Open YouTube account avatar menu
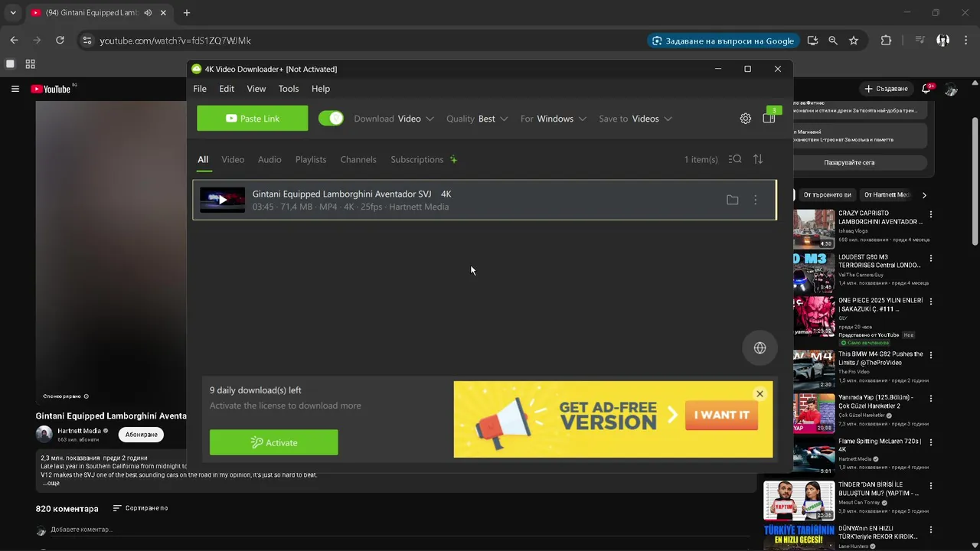 (x=952, y=89)
